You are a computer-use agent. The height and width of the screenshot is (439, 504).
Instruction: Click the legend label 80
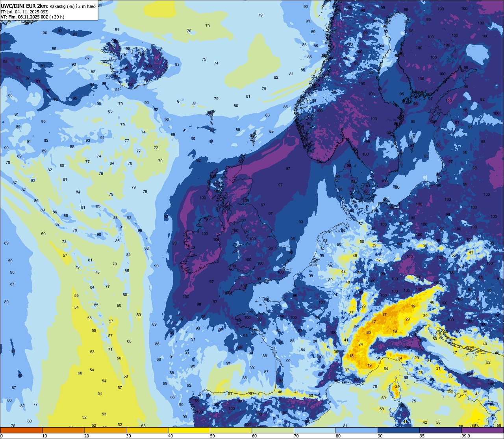[x=338, y=436]
